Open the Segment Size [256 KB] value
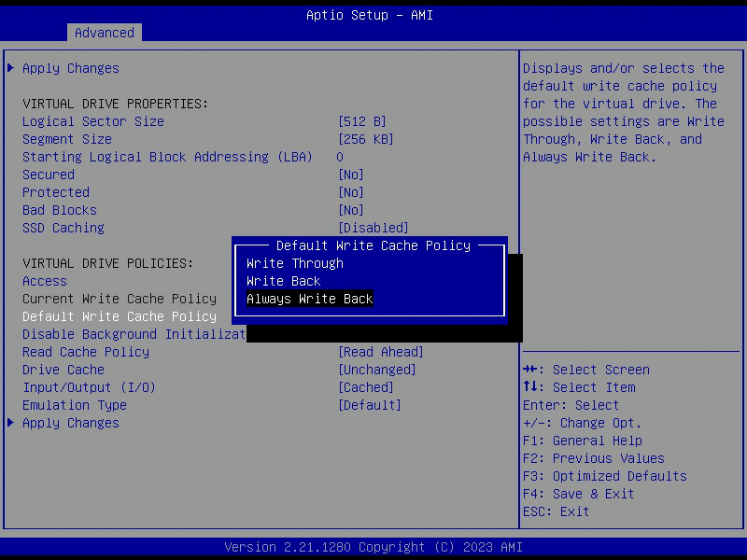Screen dimensions: 747x560 click(x=366, y=139)
